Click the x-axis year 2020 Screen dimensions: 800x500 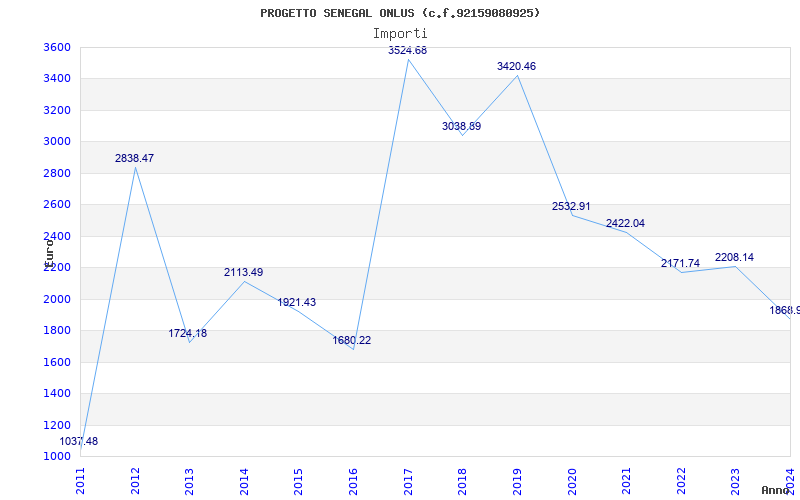coord(572,481)
